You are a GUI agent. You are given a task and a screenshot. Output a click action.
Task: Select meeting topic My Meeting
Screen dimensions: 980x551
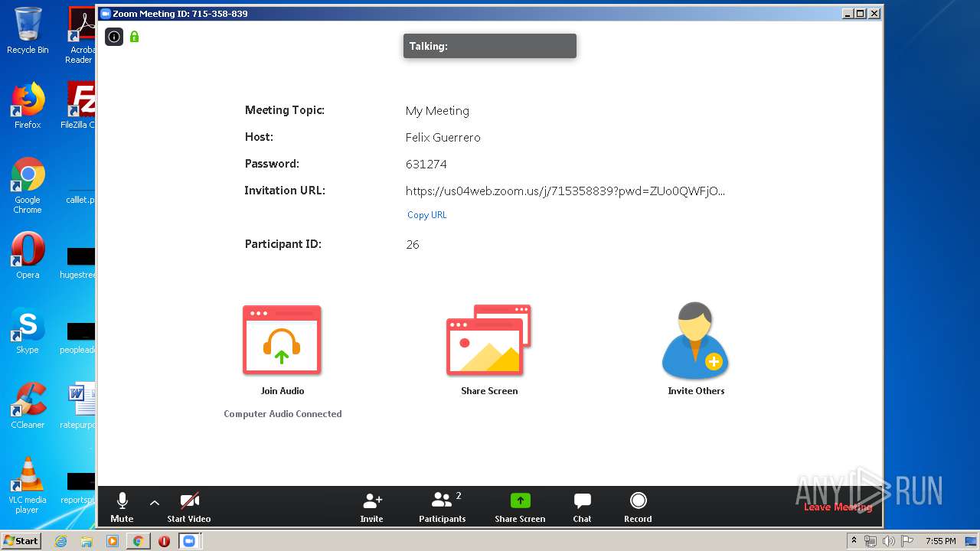(437, 111)
